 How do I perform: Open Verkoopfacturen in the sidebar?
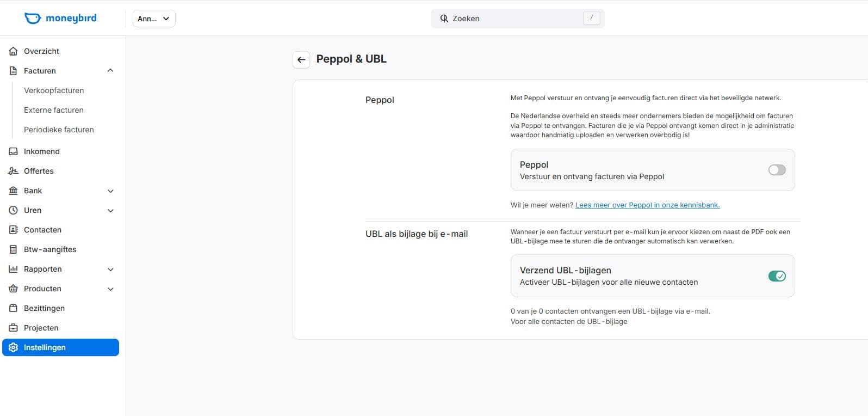(x=54, y=90)
